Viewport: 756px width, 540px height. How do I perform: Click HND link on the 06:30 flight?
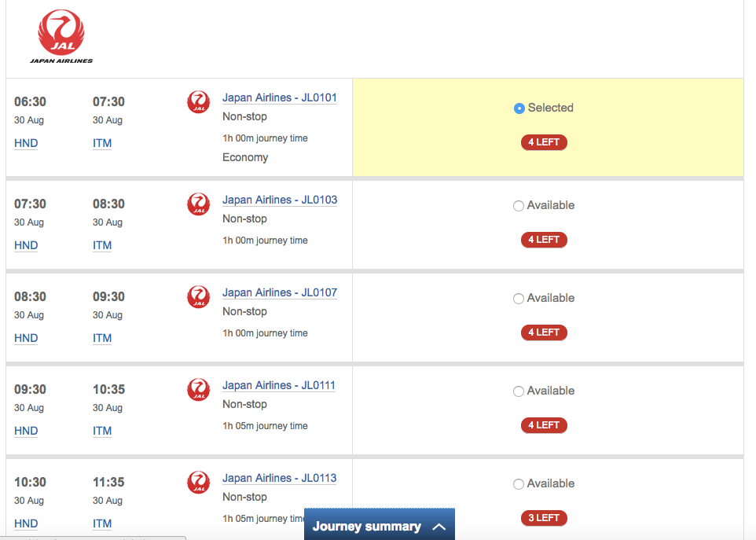pyautogui.click(x=26, y=143)
